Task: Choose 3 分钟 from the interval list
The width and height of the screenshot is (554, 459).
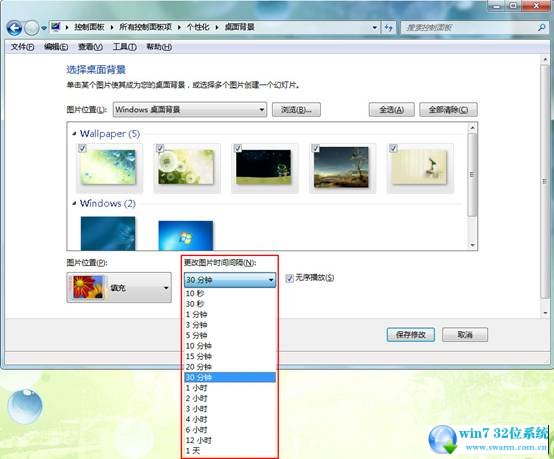Action: coord(230,325)
